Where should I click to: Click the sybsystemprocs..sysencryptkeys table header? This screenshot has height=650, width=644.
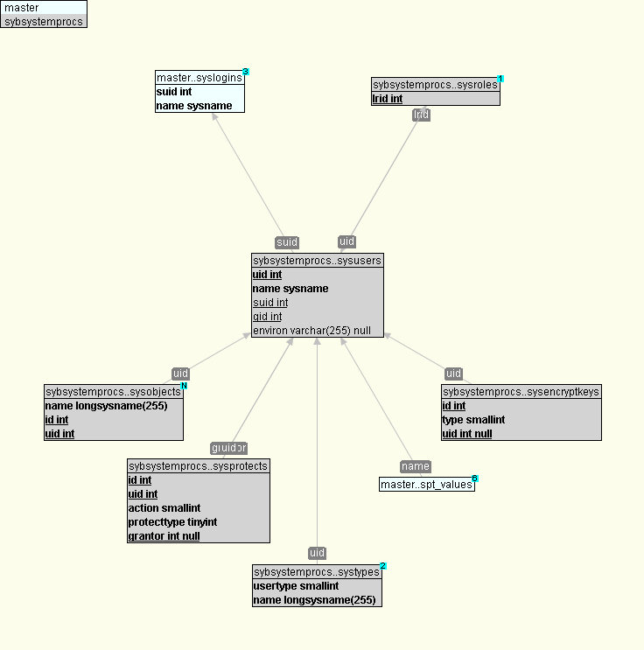tap(521, 392)
